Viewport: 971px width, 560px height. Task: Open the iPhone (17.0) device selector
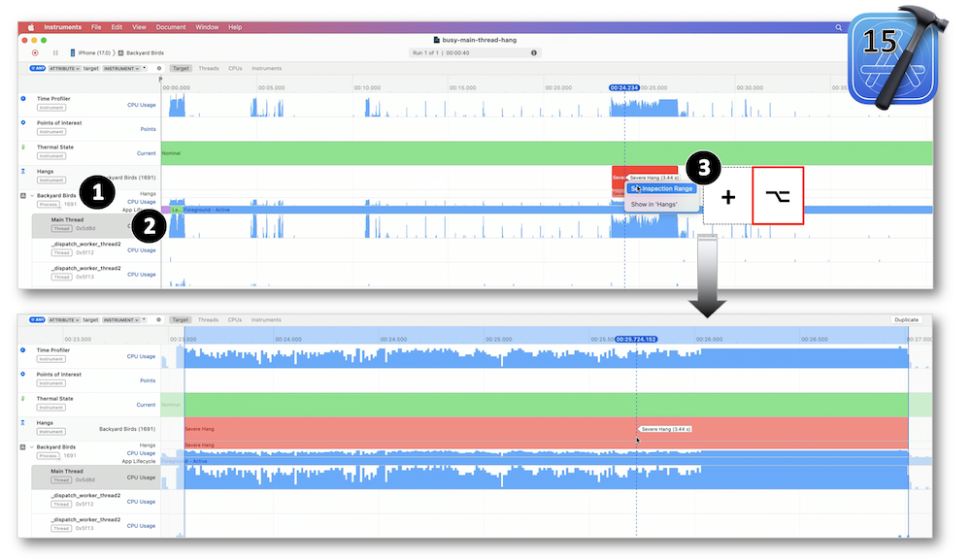[x=94, y=53]
